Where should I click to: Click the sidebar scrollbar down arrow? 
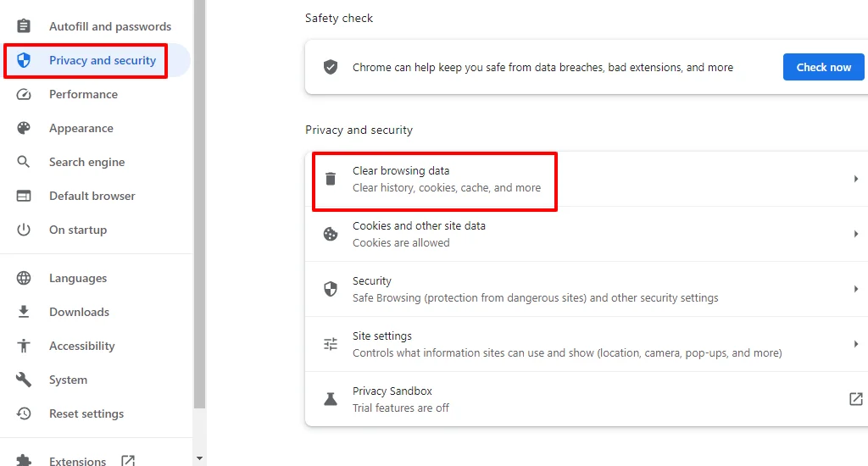(x=200, y=459)
